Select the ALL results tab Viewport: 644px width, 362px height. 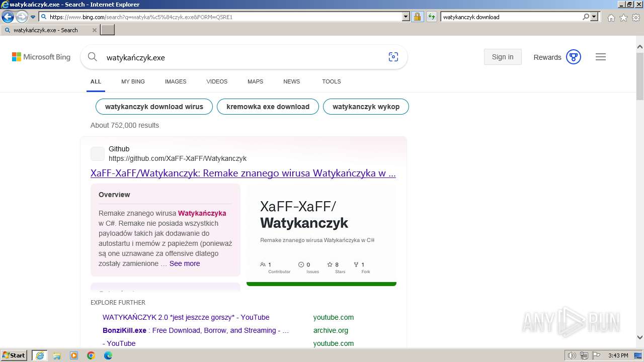(96, 81)
